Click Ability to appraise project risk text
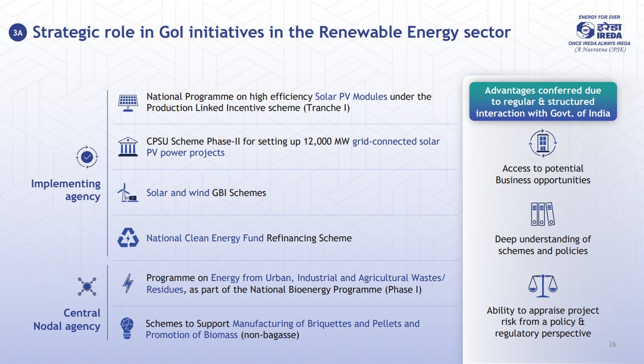Viewport: 644px width, 364px height. (x=543, y=322)
